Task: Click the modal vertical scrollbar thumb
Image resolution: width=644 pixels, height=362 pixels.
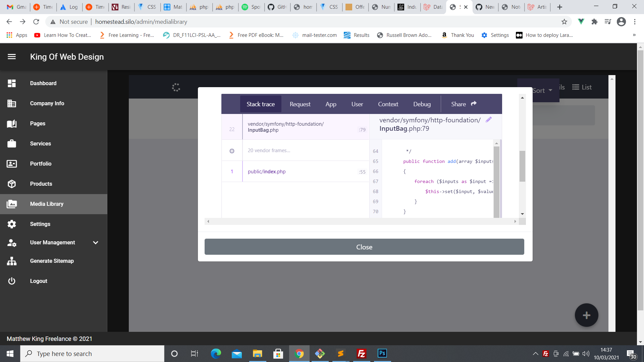Action: pos(522,166)
